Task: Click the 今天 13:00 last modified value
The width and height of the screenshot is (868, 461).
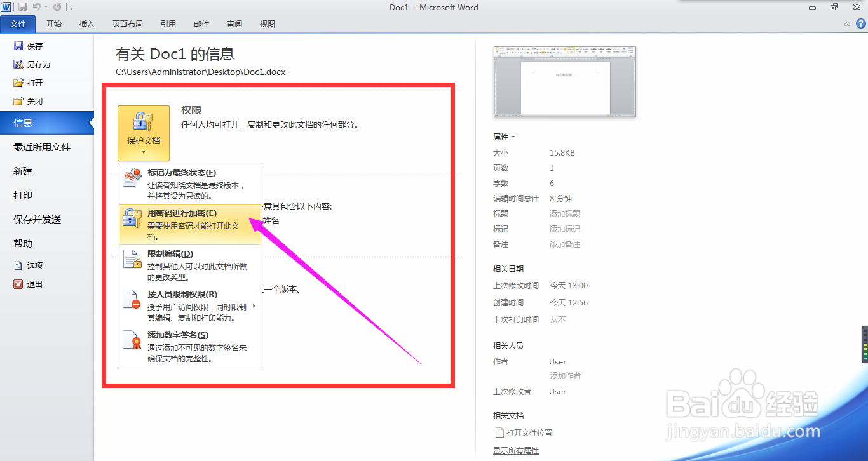Action: tap(569, 286)
